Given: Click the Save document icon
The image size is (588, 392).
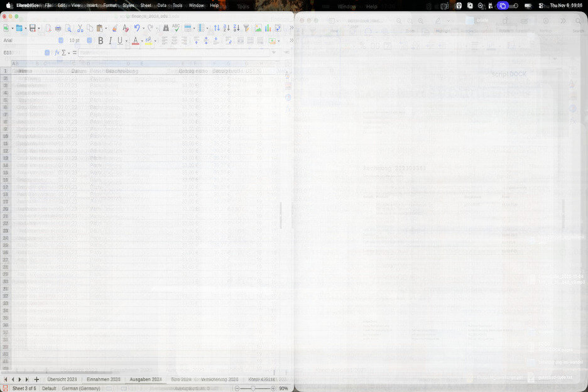Looking at the screenshot, I should pos(31,28).
